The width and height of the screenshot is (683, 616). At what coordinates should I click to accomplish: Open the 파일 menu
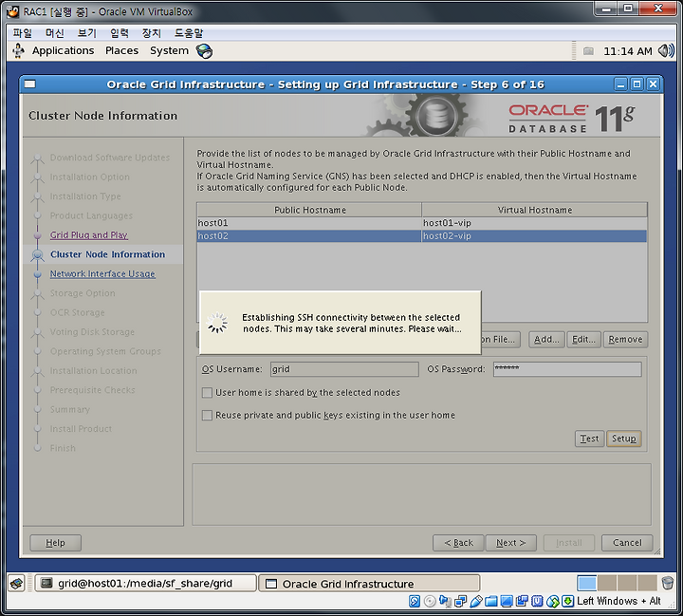(x=22, y=33)
